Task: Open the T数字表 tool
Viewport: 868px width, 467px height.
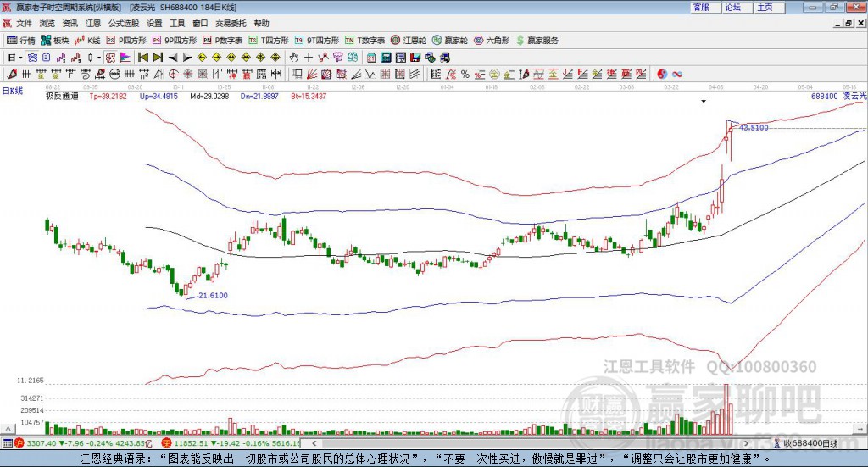Action: pos(364,41)
